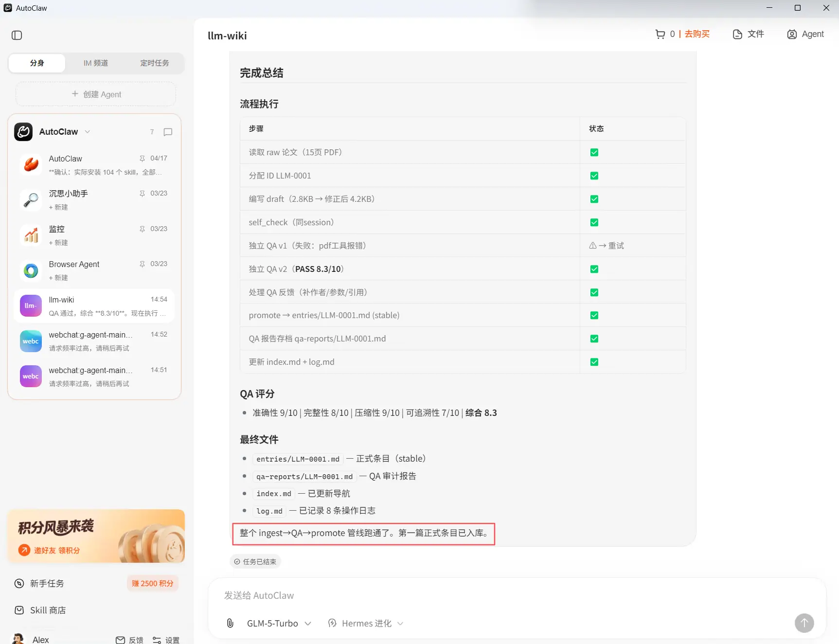Open the shopping cart icon
This screenshot has width=839, height=644.
tap(660, 34)
